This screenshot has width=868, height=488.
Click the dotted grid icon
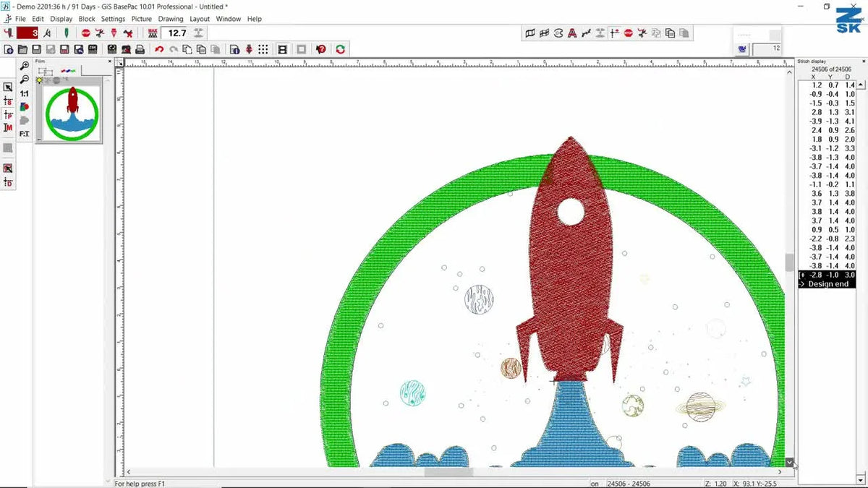pyautogui.click(x=263, y=49)
